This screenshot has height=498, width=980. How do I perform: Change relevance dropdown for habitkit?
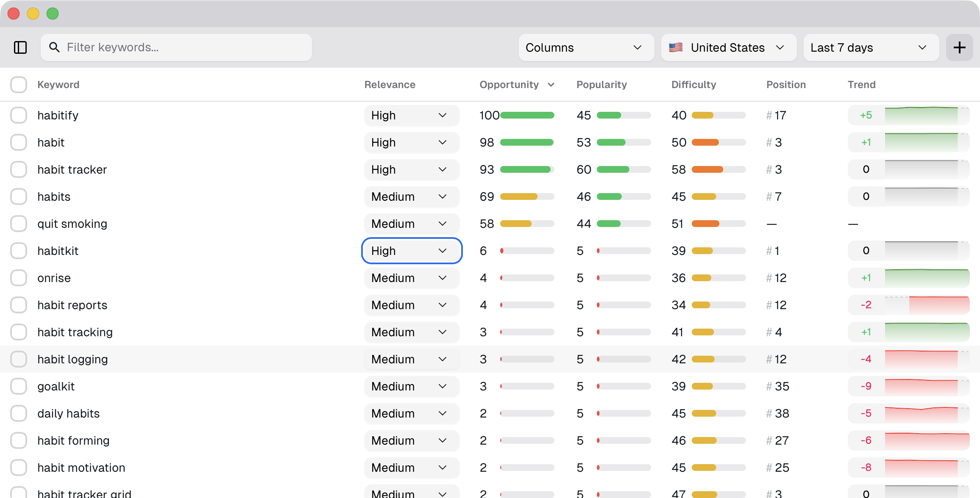[411, 251]
